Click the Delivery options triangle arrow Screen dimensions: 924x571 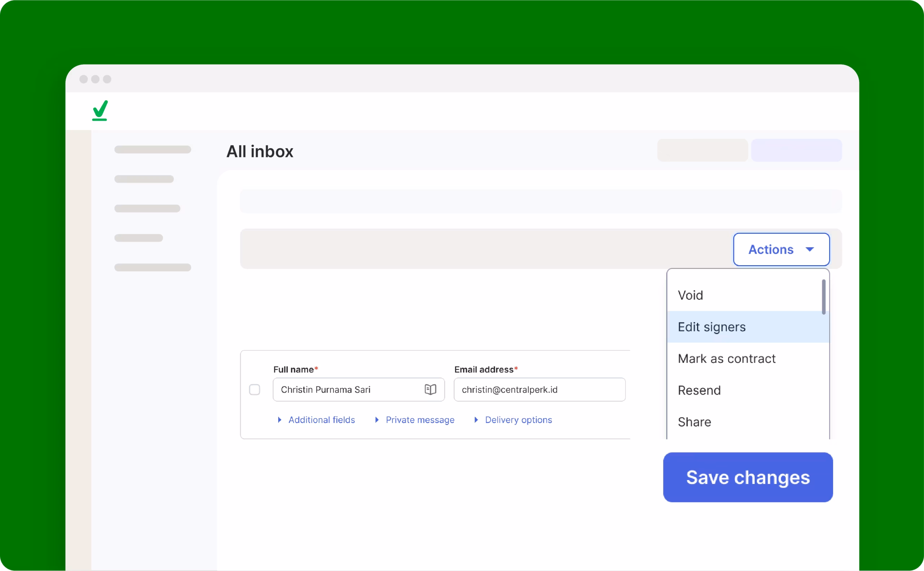pyautogui.click(x=476, y=420)
